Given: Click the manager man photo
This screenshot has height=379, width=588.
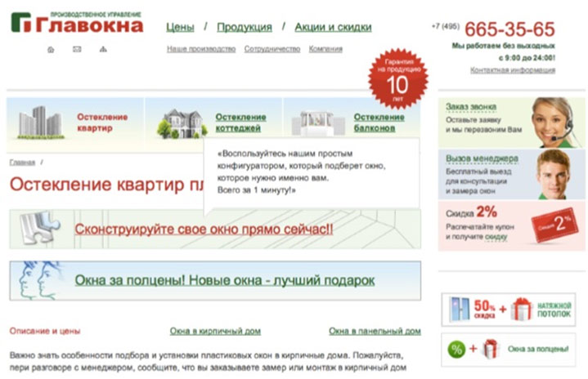Looking at the screenshot, I should pos(554,175).
